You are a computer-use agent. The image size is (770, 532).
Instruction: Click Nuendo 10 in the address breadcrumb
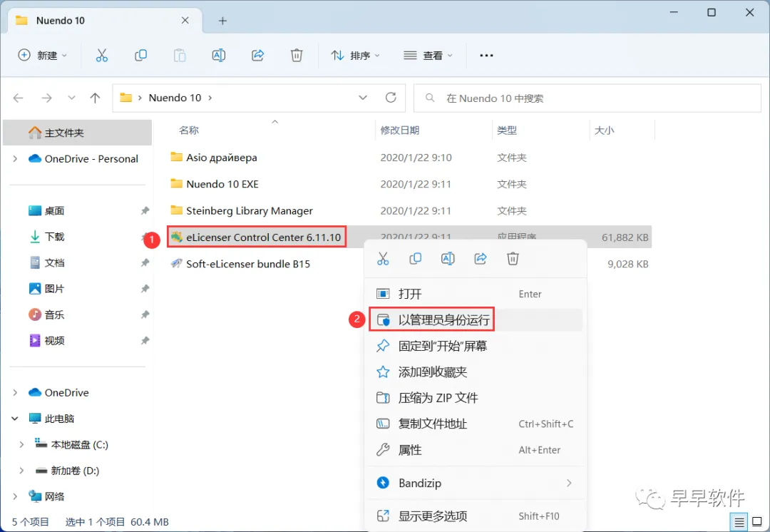coord(175,98)
